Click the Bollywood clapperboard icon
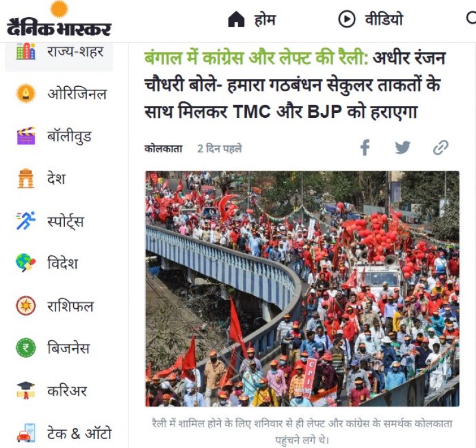476x448 pixels. pos(26,136)
